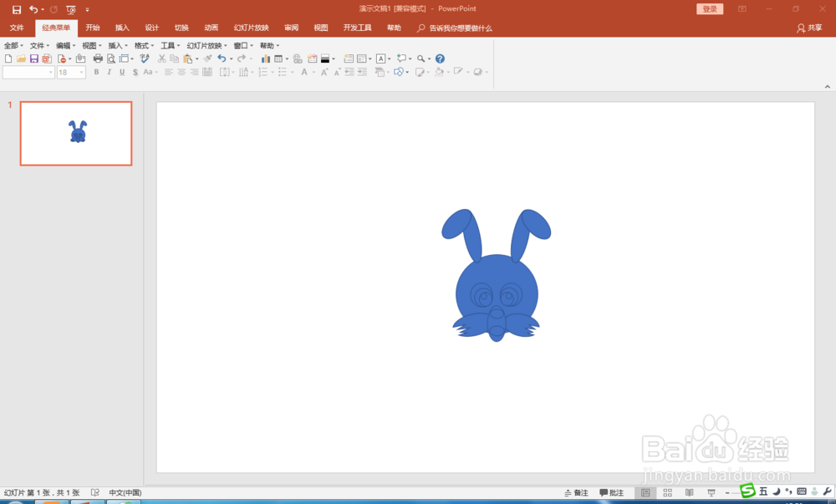Click the Find magnifier icon
The image size is (836, 504).
[421, 59]
